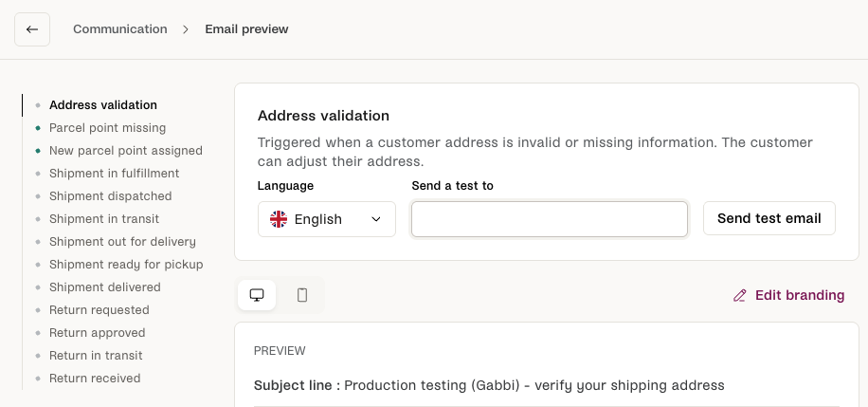Click the UK flag icon
Image resolution: width=868 pixels, height=407 pixels.
pos(279,219)
